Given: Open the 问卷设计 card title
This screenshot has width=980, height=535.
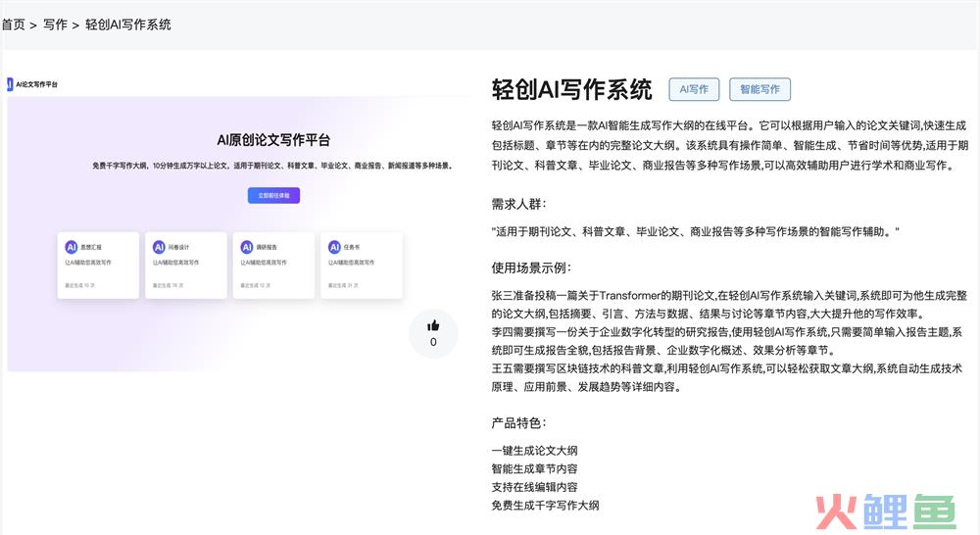Looking at the screenshot, I should coord(178,248).
